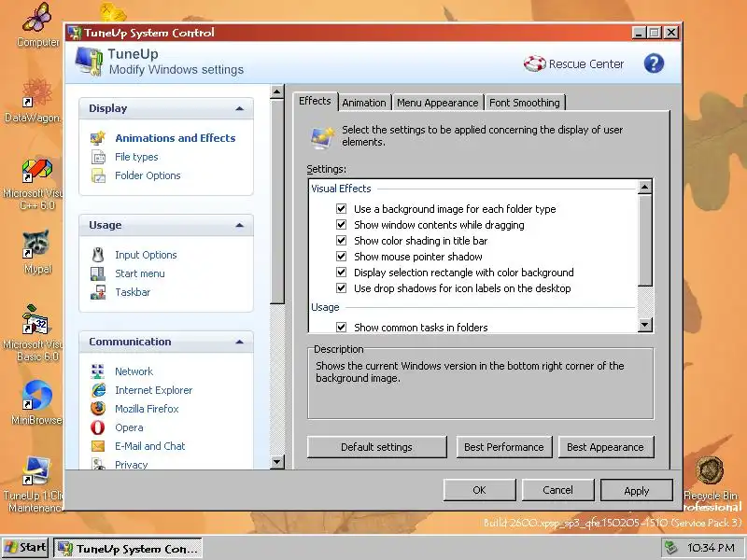Click the Internet Explorer icon
This screenshot has width=747, height=560.
(x=98, y=390)
